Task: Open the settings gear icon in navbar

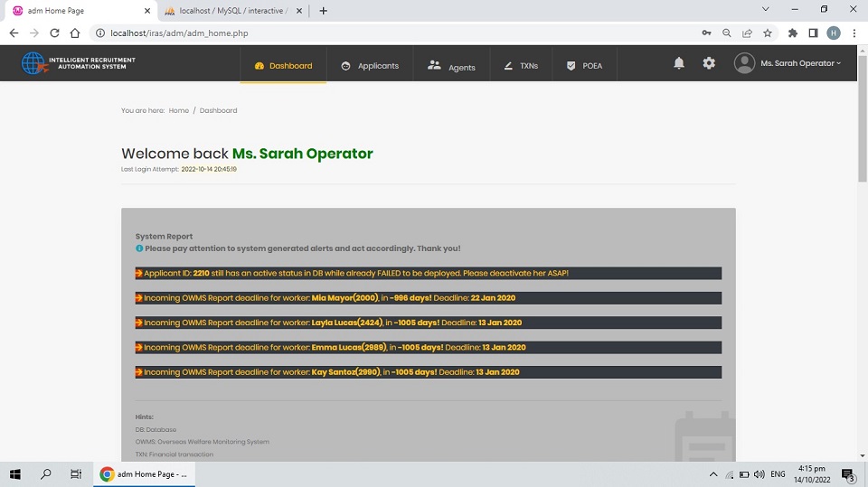Action: [x=709, y=63]
